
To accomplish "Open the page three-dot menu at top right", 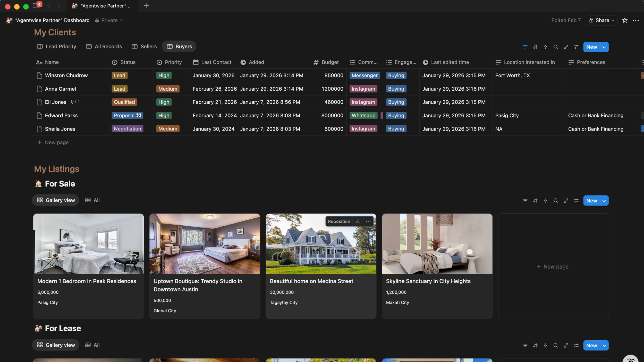I will click(x=635, y=20).
